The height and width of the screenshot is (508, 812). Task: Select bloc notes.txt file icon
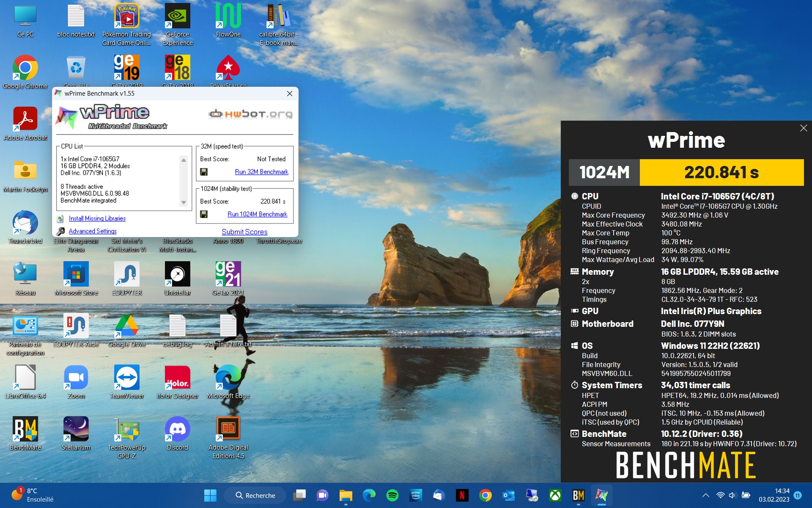point(76,21)
